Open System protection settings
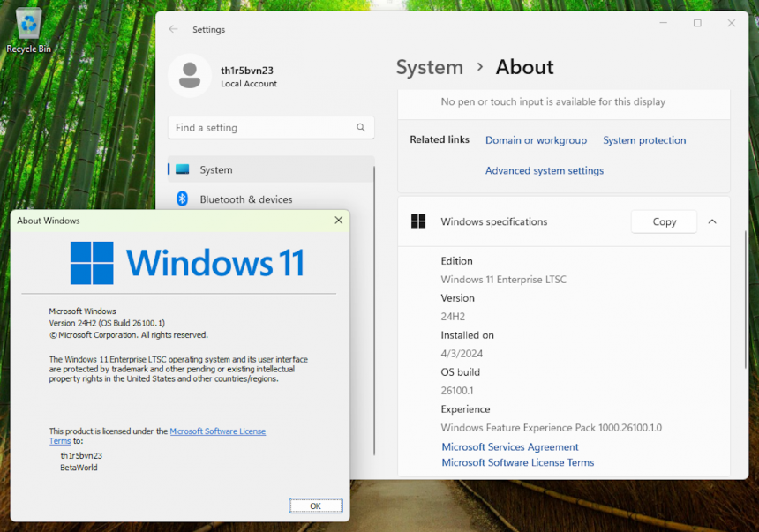The height and width of the screenshot is (532, 759). (x=644, y=139)
